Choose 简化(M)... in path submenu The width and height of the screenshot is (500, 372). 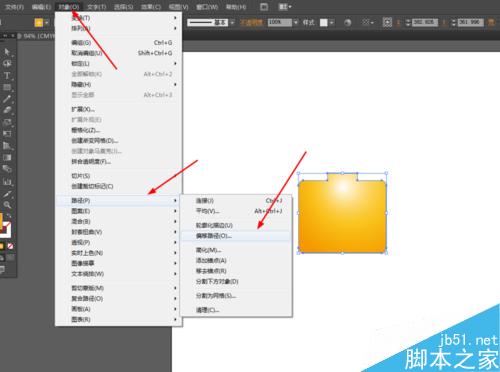(236, 250)
